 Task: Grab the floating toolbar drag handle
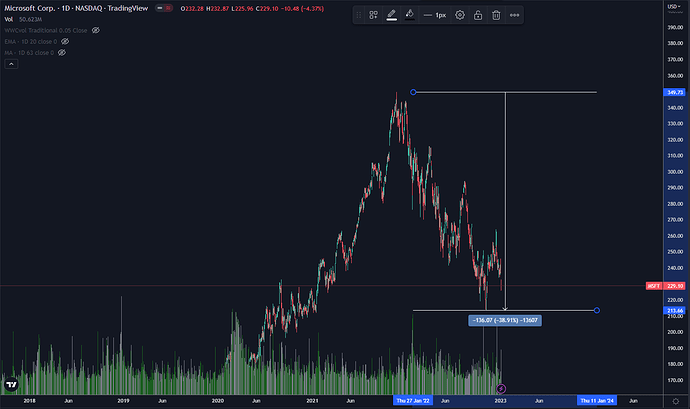point(359,15)
